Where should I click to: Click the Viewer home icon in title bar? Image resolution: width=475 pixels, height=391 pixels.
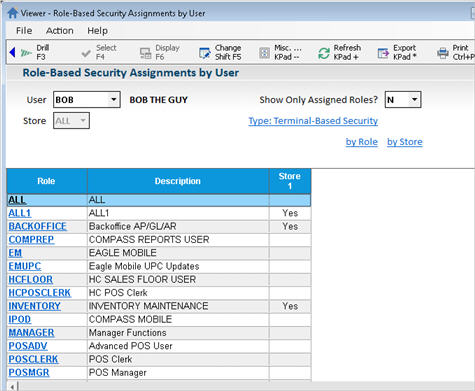click(x=13, y=13)
